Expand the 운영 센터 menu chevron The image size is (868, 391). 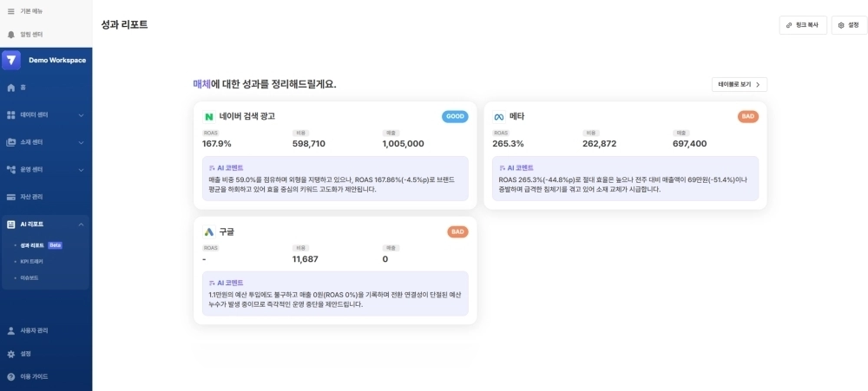pyautogui.click(x=81, y=170)
